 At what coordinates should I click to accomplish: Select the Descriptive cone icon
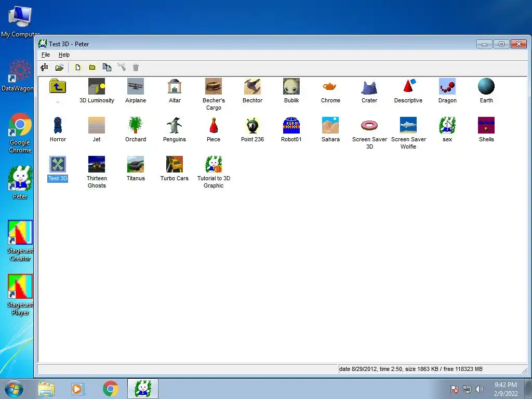point(408,86)
